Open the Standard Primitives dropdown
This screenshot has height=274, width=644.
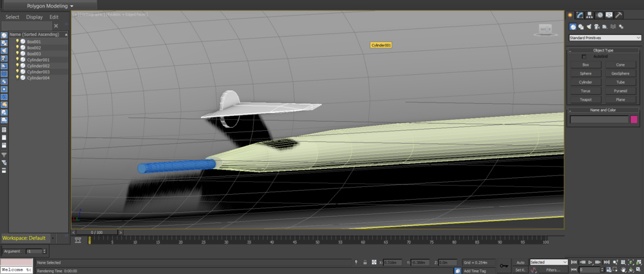point(604,38)
